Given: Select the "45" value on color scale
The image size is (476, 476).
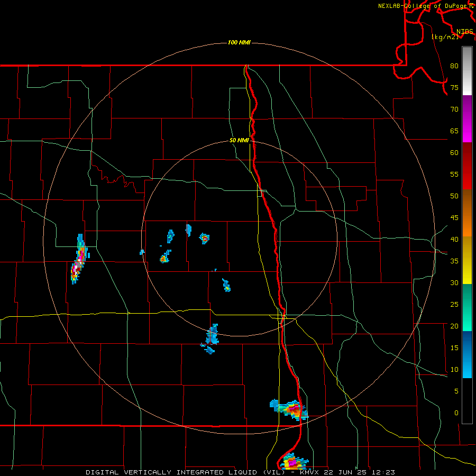Looking at the screenshot, I should tap(454, 218).
